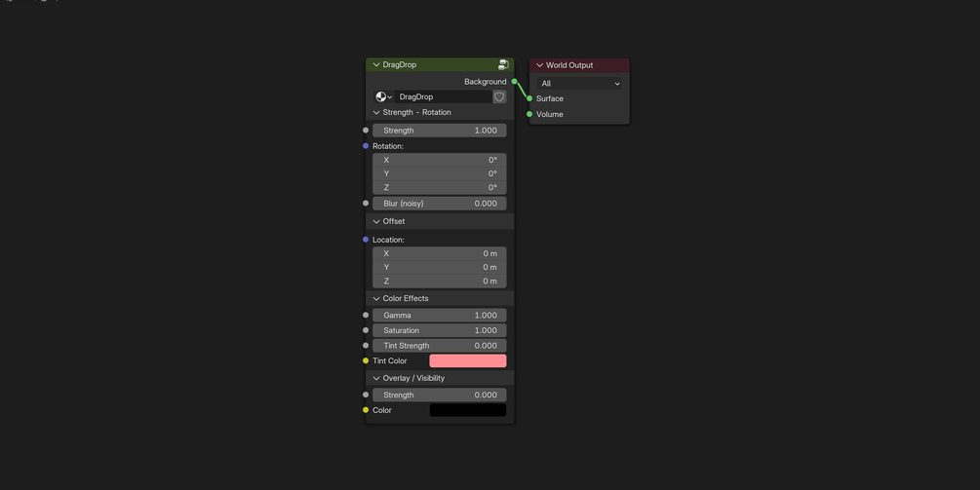
Task: Click the Location vector input socket
Action: click(366, 240)
